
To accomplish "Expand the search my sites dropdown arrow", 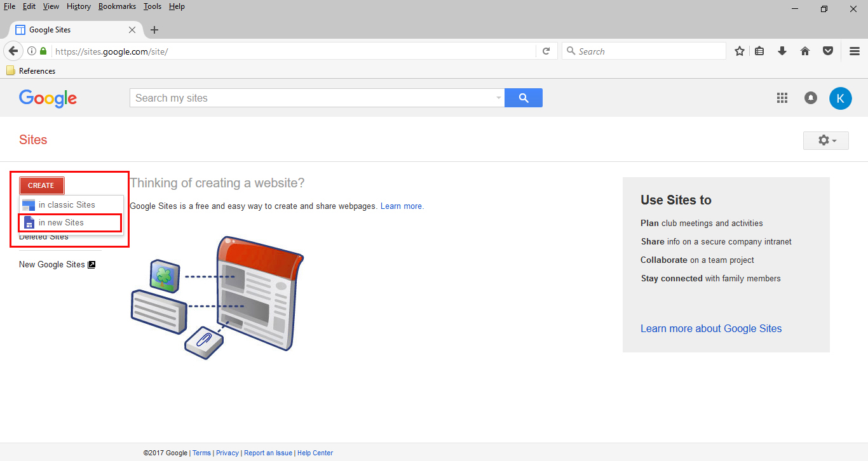I will (498, 98).
